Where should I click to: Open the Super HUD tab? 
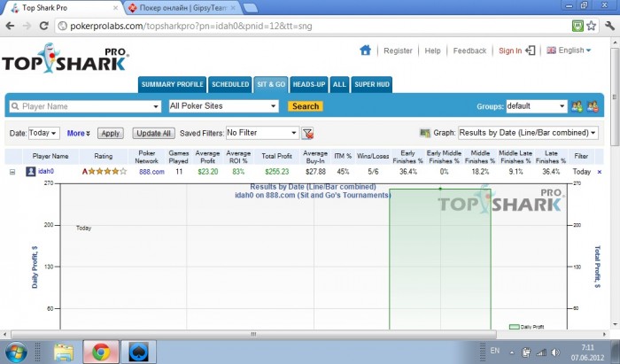pyautogui.click(x=372, y=84)
